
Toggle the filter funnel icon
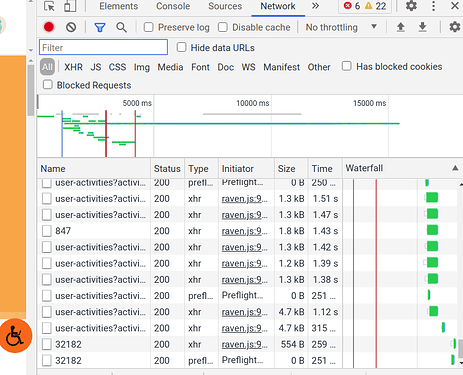click(100, 27)
